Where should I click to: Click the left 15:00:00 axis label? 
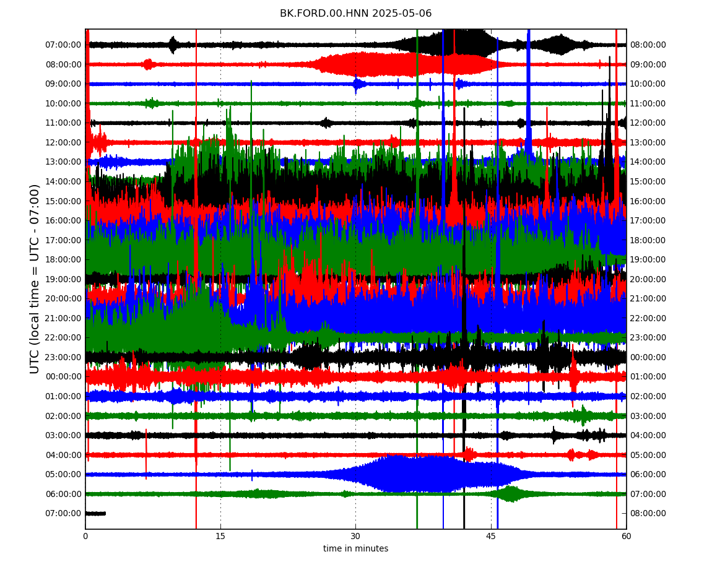[x=63, y=201]
